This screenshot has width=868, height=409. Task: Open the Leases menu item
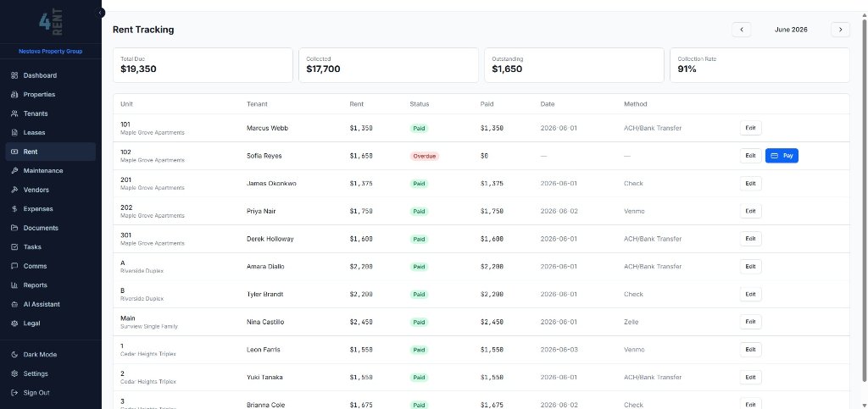[50, 133]
